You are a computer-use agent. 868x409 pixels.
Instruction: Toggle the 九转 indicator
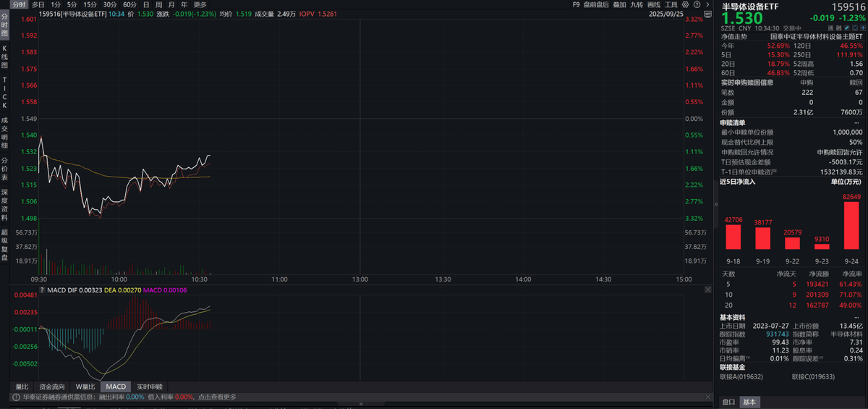coord(637,4)
